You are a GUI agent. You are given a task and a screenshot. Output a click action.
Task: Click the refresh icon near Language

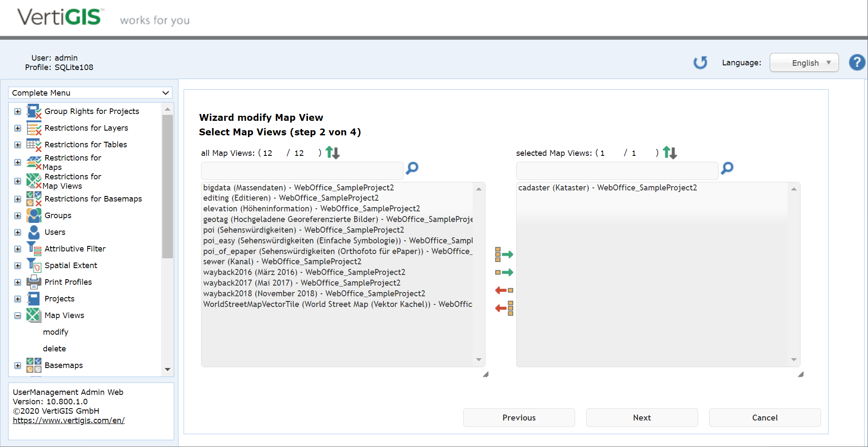700,62
